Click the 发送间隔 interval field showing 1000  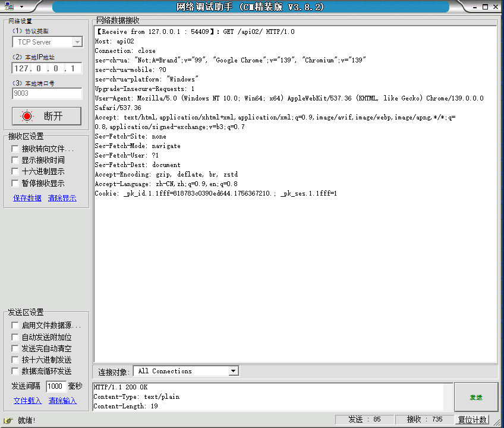tap(56, 386)
